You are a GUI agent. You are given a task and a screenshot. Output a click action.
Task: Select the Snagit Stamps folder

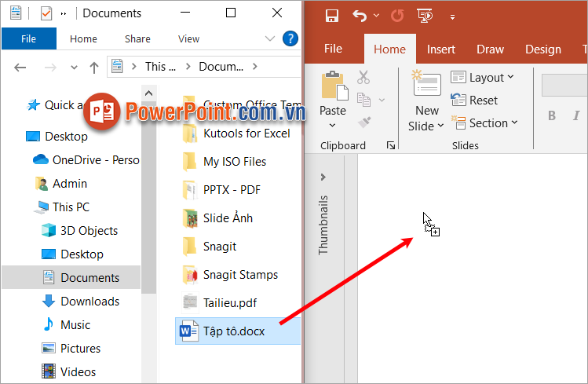(x=230, y=275)
